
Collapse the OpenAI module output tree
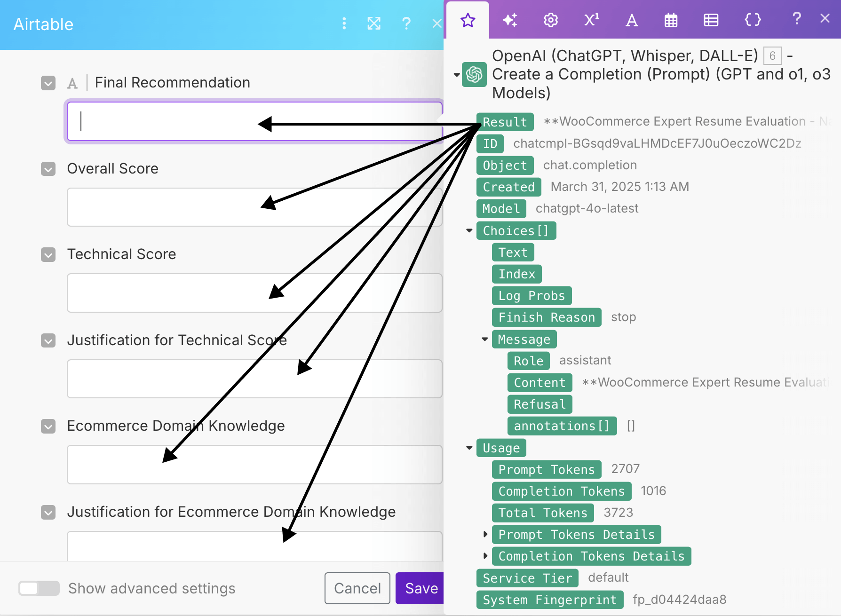pos(456,75)
